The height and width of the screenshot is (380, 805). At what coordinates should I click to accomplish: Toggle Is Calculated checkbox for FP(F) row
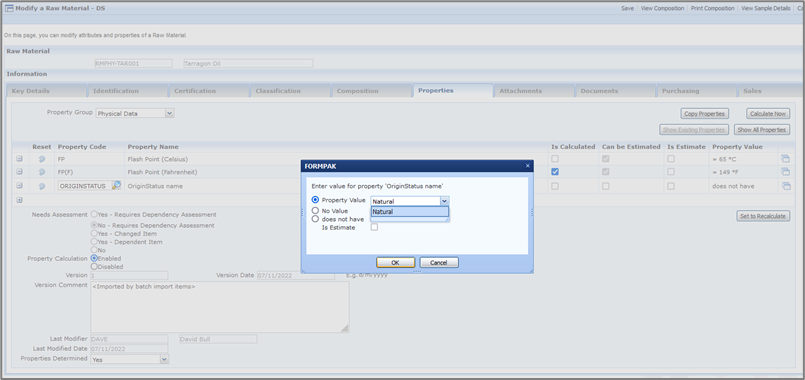555,172
